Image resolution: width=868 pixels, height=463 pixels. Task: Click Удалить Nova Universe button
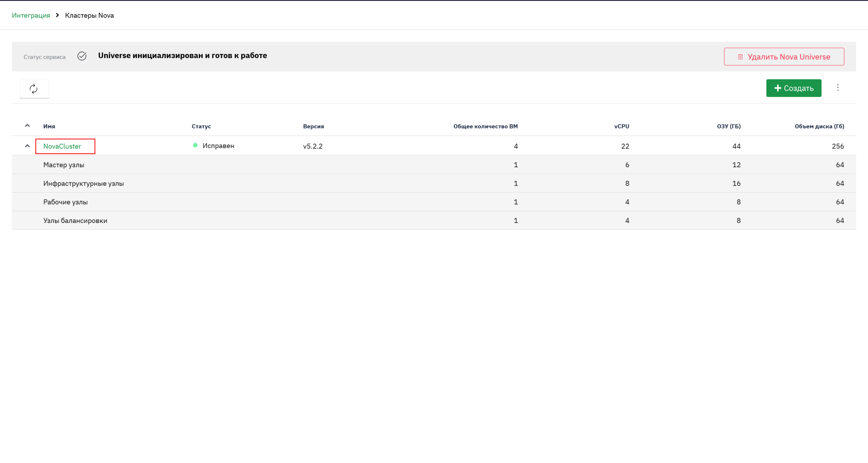coord(784,57)
